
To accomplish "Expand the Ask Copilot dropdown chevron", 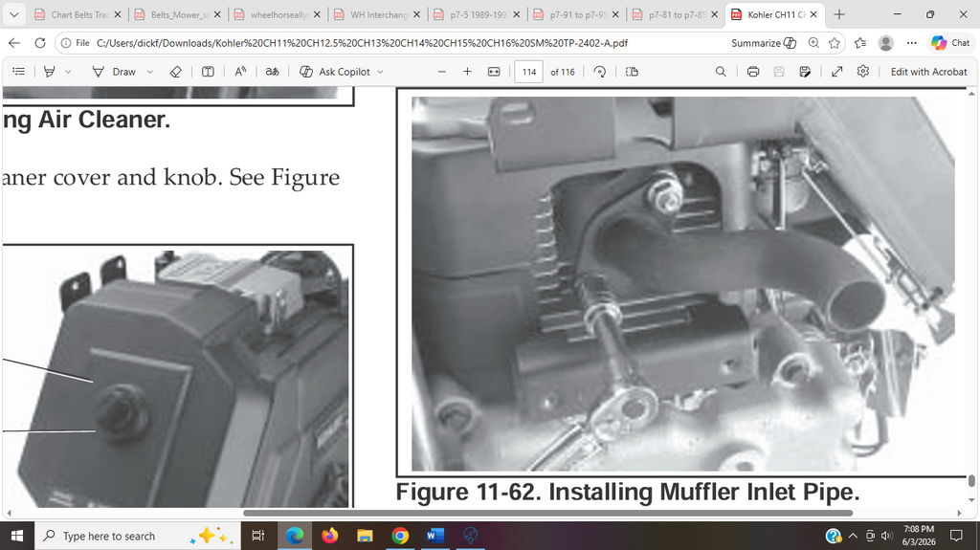I will point(380,72).
